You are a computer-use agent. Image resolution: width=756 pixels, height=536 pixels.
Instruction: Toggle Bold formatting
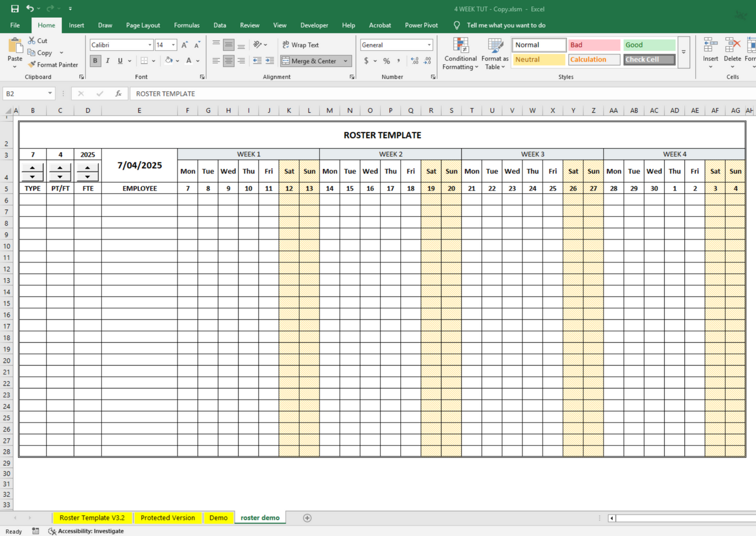[x=95, y=61]
